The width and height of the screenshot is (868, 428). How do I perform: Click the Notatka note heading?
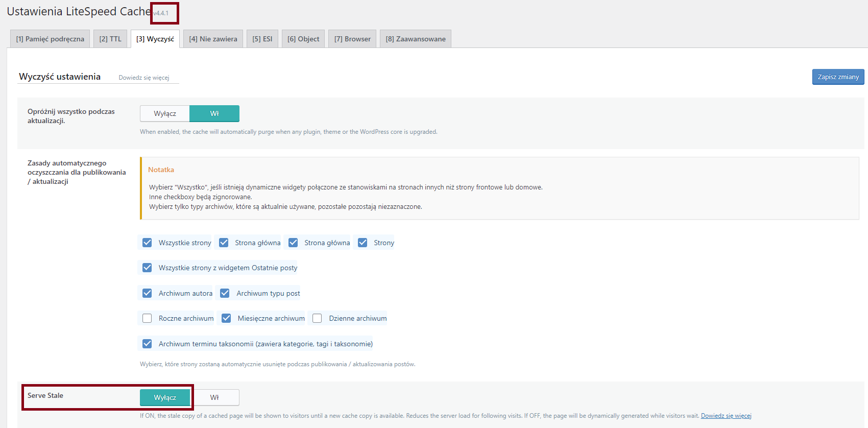click(161, 170)
